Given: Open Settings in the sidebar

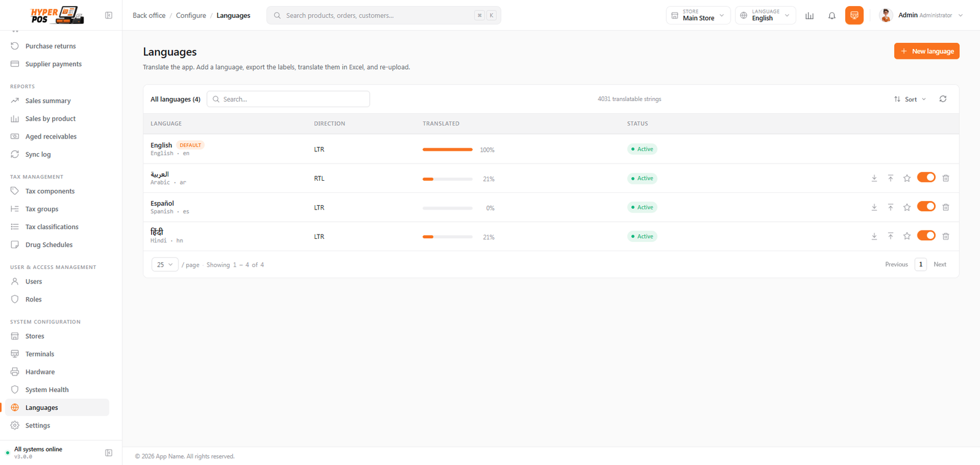Looking at the screenshot, I should point(37,426).
